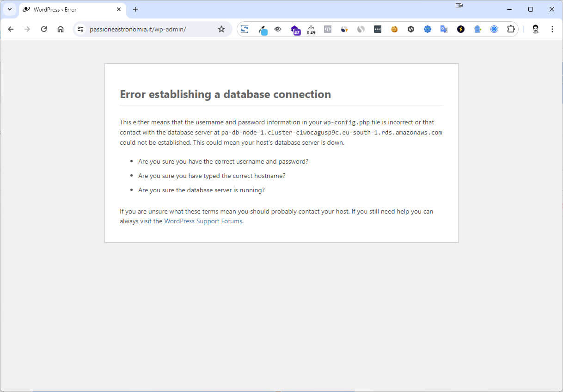Open the color picker eyedropper extension
Image resolution: width=563 pixels, height=392 pixels.
pyautogui.click(x=263, y=30)
